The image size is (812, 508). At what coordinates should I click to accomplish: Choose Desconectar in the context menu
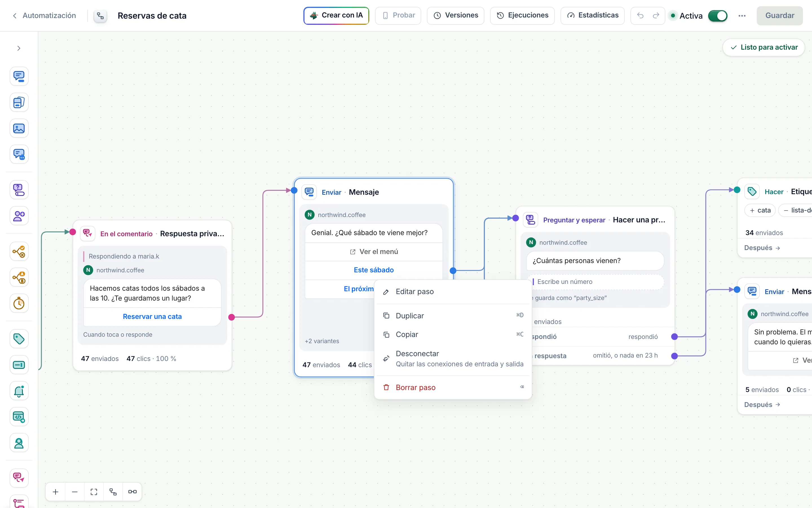(x=453, y=358)
